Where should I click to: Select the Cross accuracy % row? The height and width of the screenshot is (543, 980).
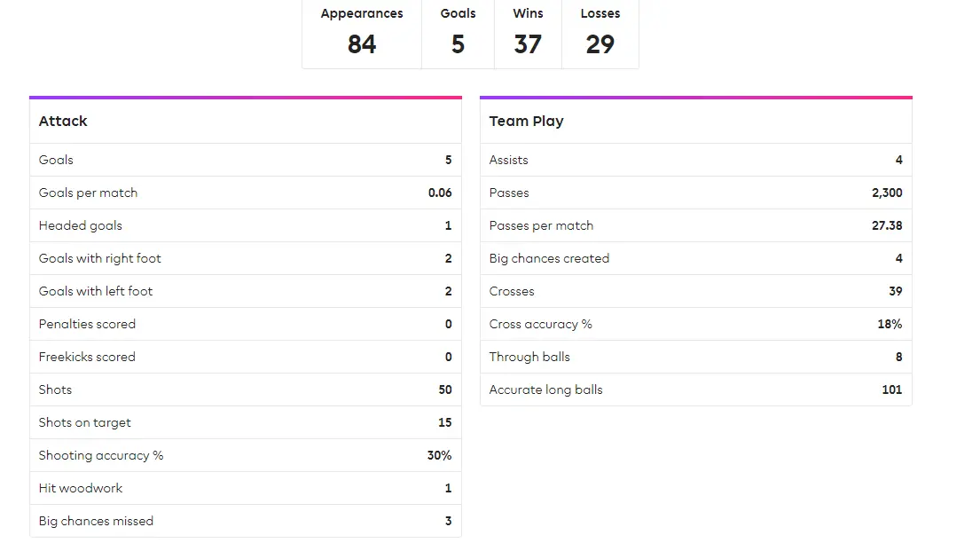tap(695, 324)
